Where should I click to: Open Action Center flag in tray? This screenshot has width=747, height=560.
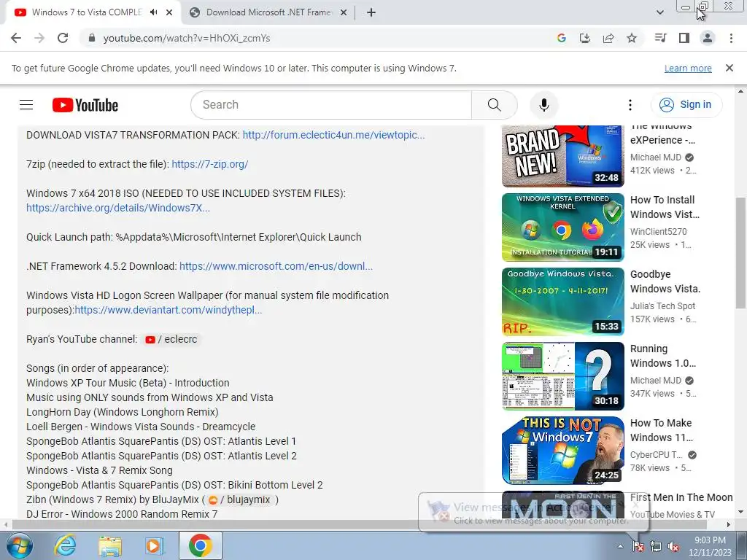(638, 546)
